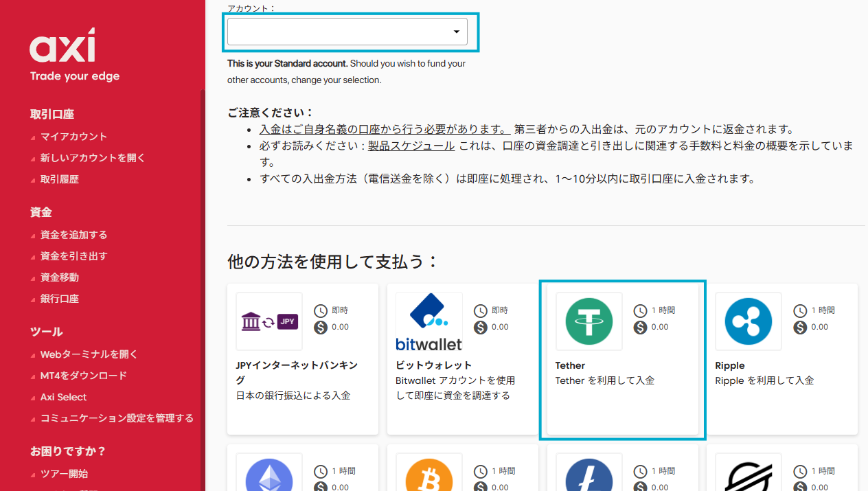The width and height of the screenshot is (868, 491).
Task: Click the 取引口座 sidebar heading
Action: coord(52,115)
